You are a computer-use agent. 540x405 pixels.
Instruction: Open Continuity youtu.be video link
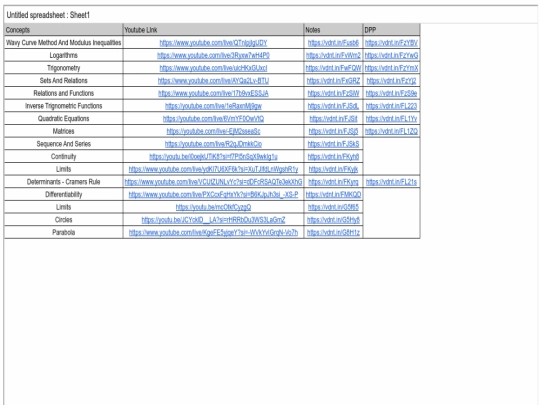click(213, 157)
